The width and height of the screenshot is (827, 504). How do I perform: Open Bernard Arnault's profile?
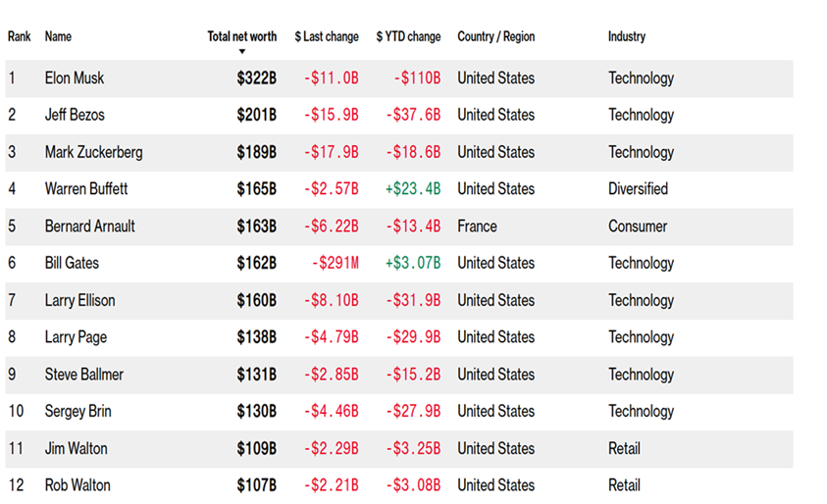(90, 226)
